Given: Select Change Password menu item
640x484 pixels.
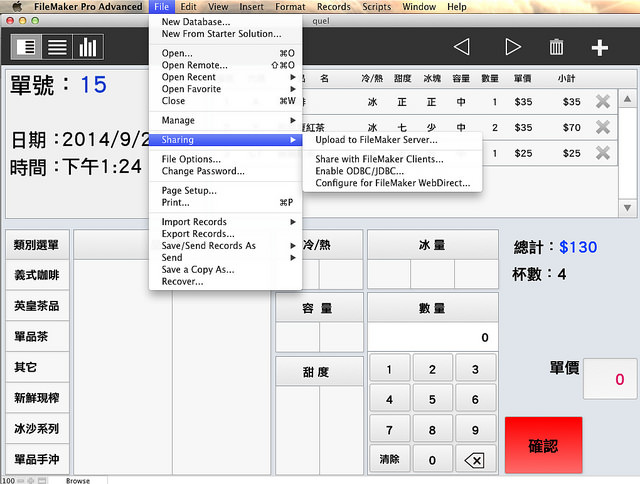Looking at the screenshot, I should point(225,171).
